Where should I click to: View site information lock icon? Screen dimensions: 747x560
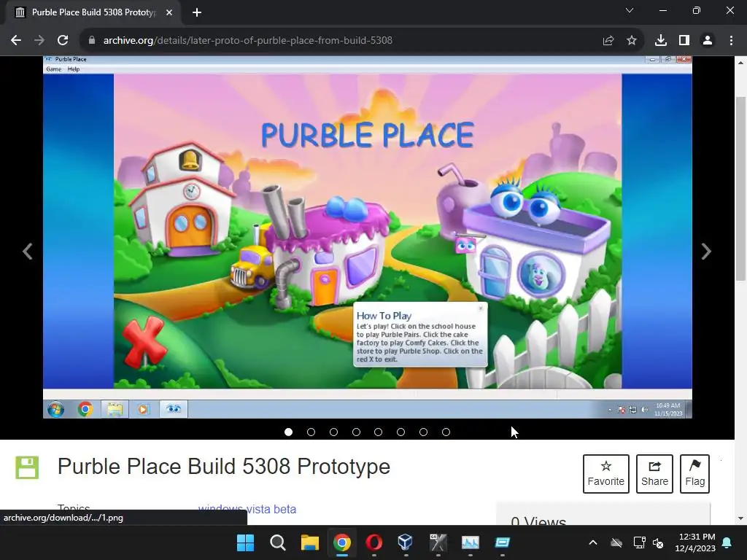click(92, 41)
